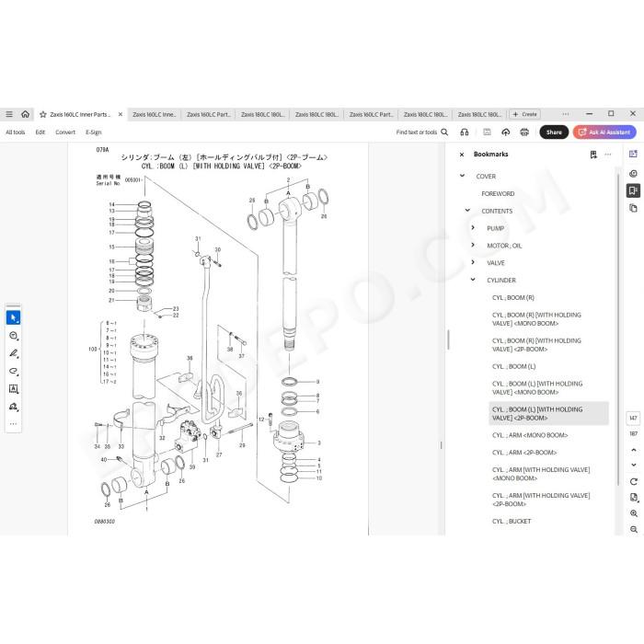Open the Edit menu
Viewport: 644px width, 644px height.
(40, 132)
